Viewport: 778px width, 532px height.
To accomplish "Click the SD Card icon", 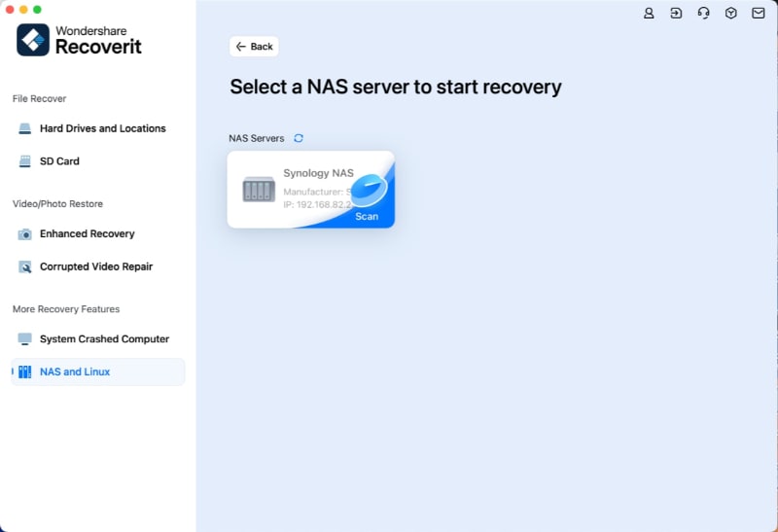I will [25, 161].
